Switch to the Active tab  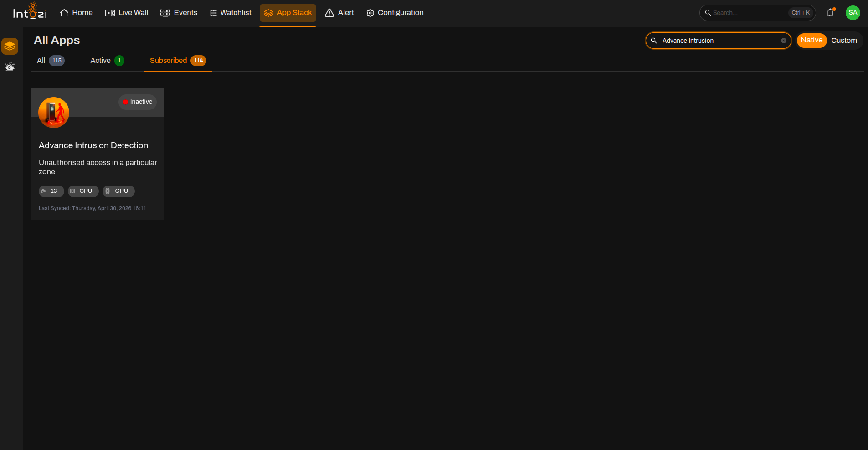pyautogui.click(x=107, y=61)
